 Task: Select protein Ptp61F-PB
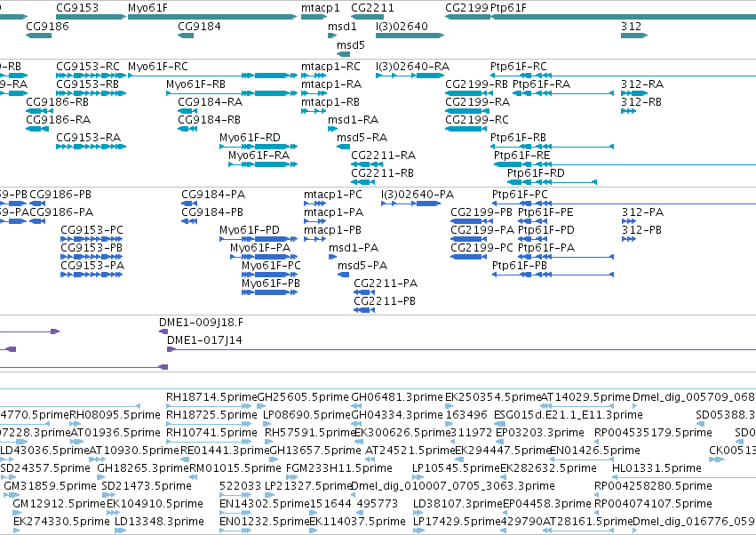coord(553,275)
